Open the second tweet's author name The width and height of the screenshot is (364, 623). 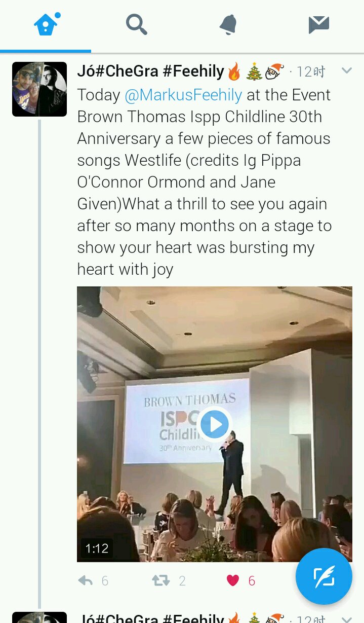[x=150, y=618]
